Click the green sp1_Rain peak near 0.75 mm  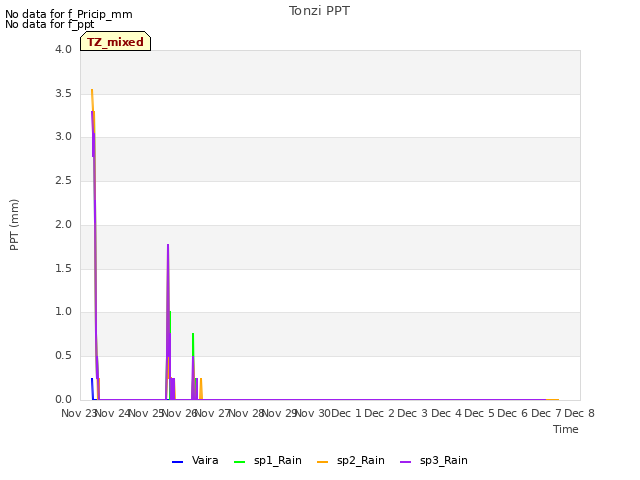pyautogui.click(x=193, y=334)
